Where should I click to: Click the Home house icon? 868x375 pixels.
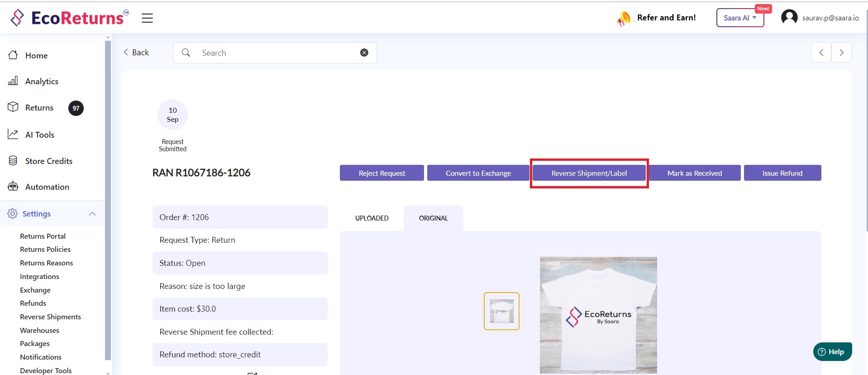[13, 55]
